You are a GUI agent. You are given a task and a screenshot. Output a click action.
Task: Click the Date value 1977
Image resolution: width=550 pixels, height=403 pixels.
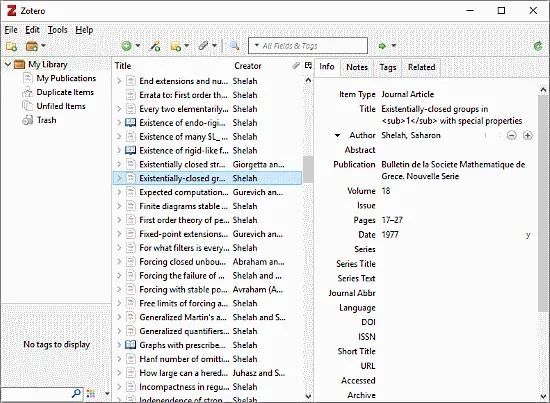click(x=390, y=234)
